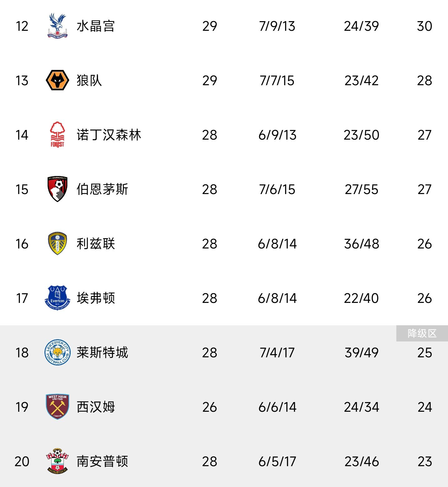Image resolution: width=448 pixels, height=487 pixels.
Task: Tap the West Ham United crest
Action: (x=57, y=407)
